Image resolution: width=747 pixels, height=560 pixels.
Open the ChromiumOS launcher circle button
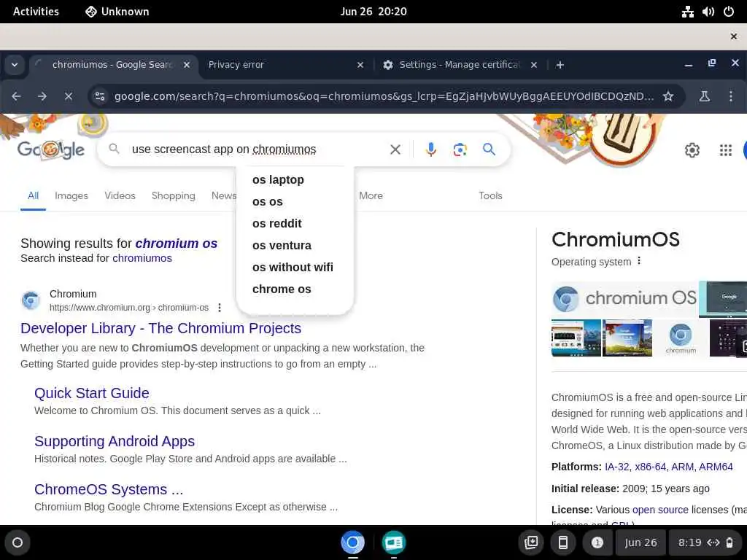pyautogui.click(x=18, y=542)
